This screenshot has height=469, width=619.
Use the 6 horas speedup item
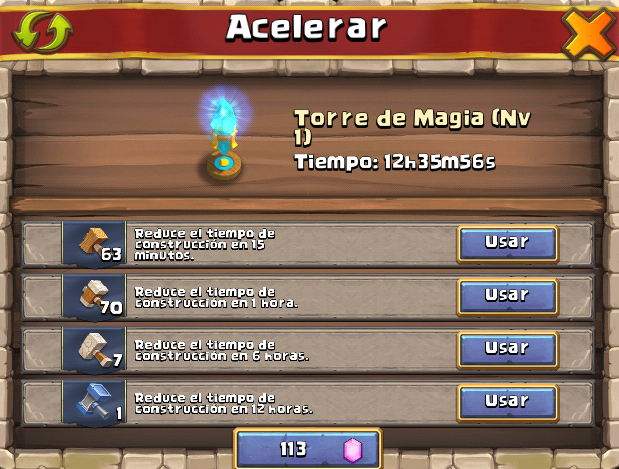click(508, 350)
